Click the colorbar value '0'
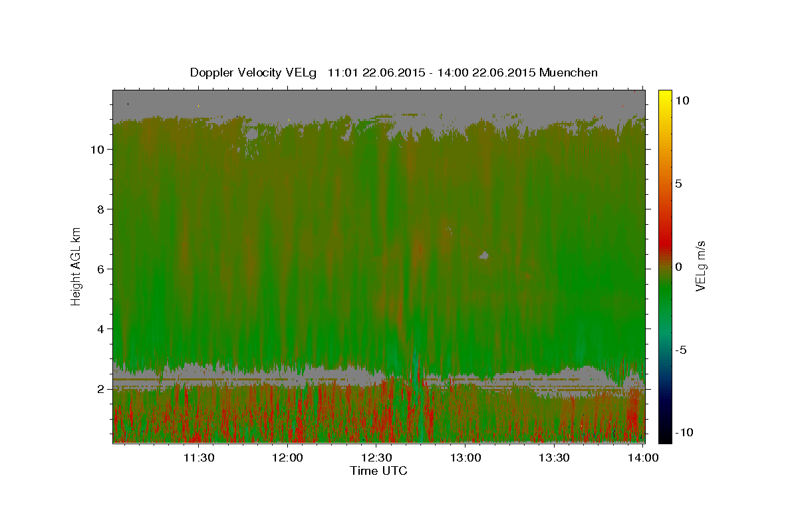Viewport: 798px width, 532px height. pos(679,267)
